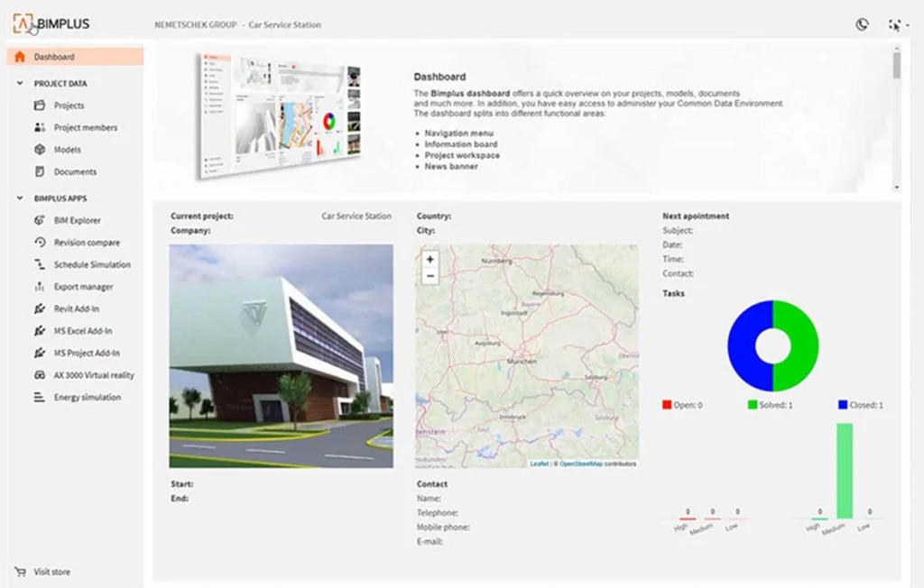This screenshot has width=924, height=588.
Task: Click the AX 3000 Virtual reality icon
Action: (x=40, y=375)
